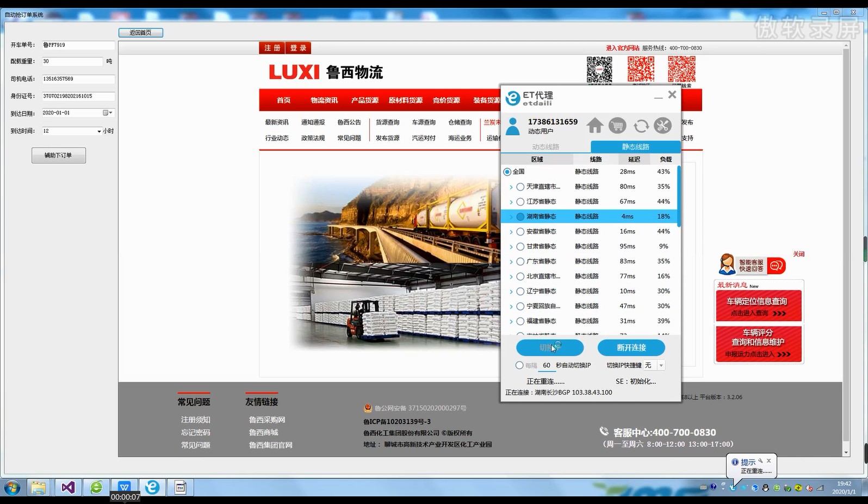Select 福建省静态 radio button
The height and width of the screenshot is (504, 868).
(520, 321)
